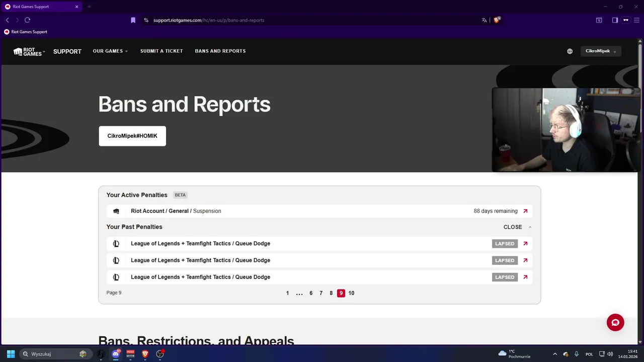Image resolution: width=644 pixels, height=362 pixels.
Task: Click the Wyszukaj taskbar search box
Action: [56, 354]
